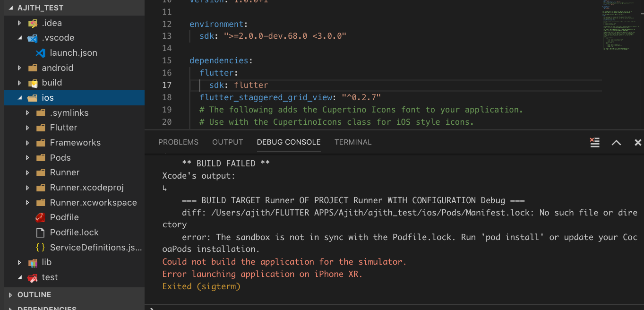Image resolution: width=644 pixels, height=310 pixels.
Task: Collapse the AJITH_TEST explorer section
Action: coord(11,8)
